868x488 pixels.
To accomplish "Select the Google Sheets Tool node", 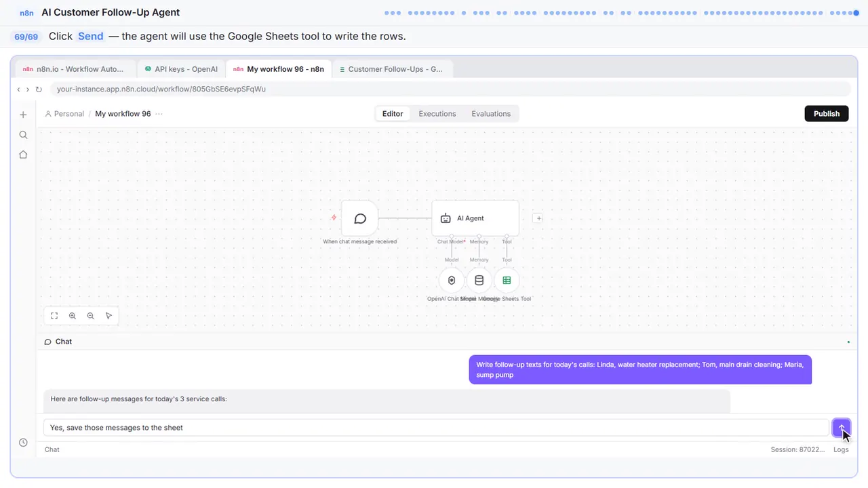I will pos(507,281).
